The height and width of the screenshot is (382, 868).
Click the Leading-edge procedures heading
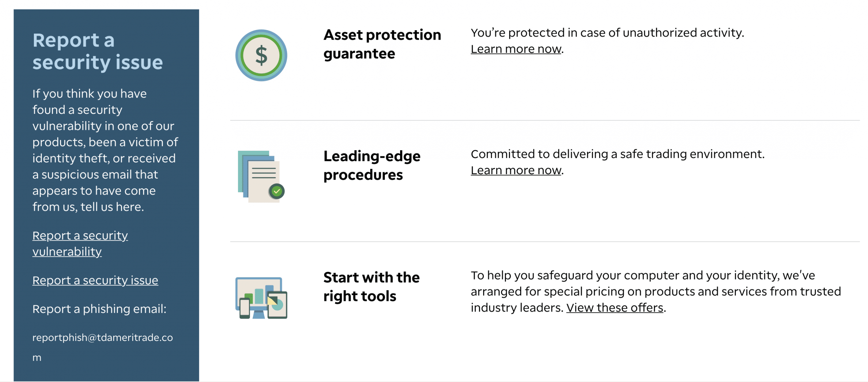click(x=372, y=165)
